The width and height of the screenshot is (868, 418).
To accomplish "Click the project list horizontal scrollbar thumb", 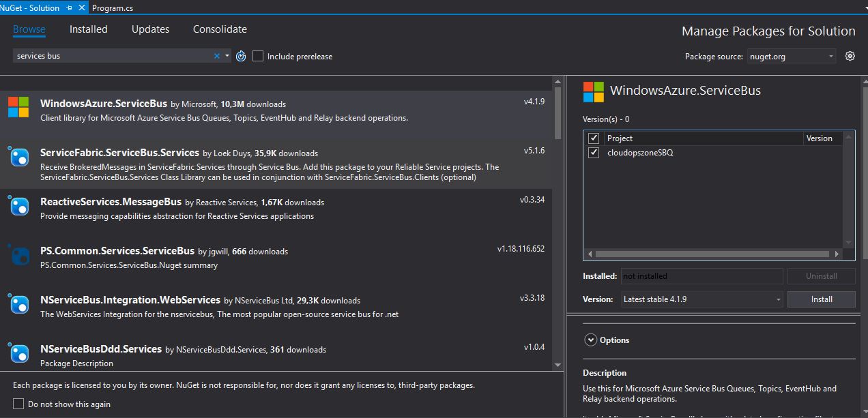I will point(713,254).
